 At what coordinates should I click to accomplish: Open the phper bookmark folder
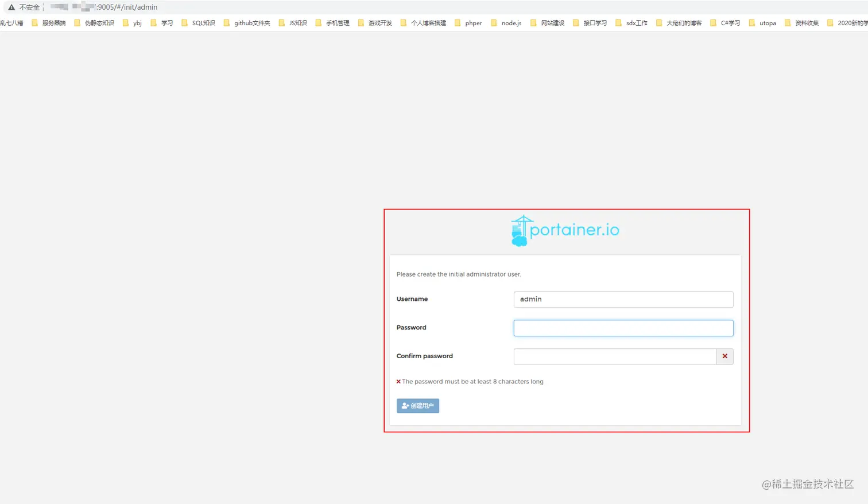[468, 23]
